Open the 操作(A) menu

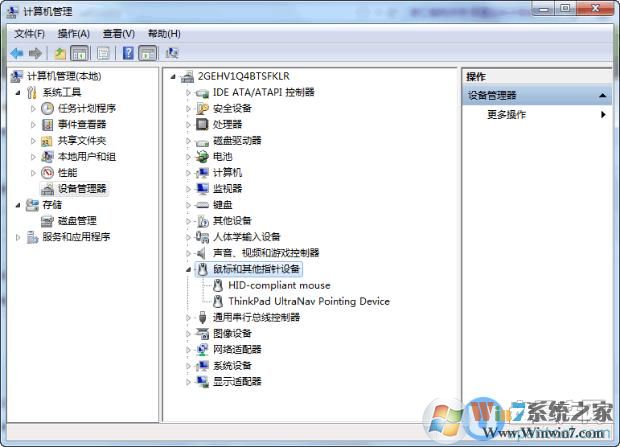click(74, 34)
